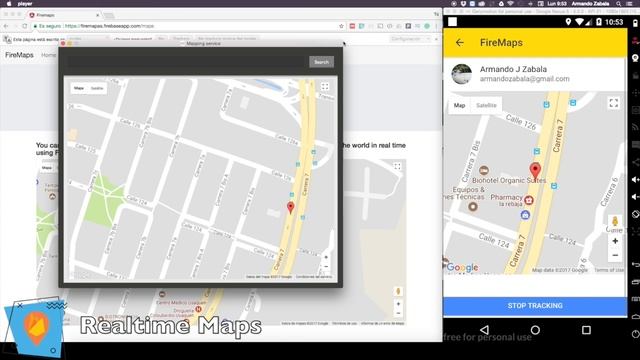Open the emulator battery widget in the sidebar
Image resolution: width=640 pixels, height=360 pixels.
pos(635,24)
